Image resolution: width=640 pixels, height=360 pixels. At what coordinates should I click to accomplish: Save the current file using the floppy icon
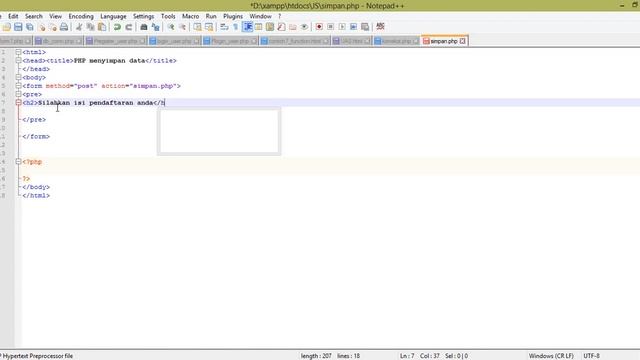point(18,27)
